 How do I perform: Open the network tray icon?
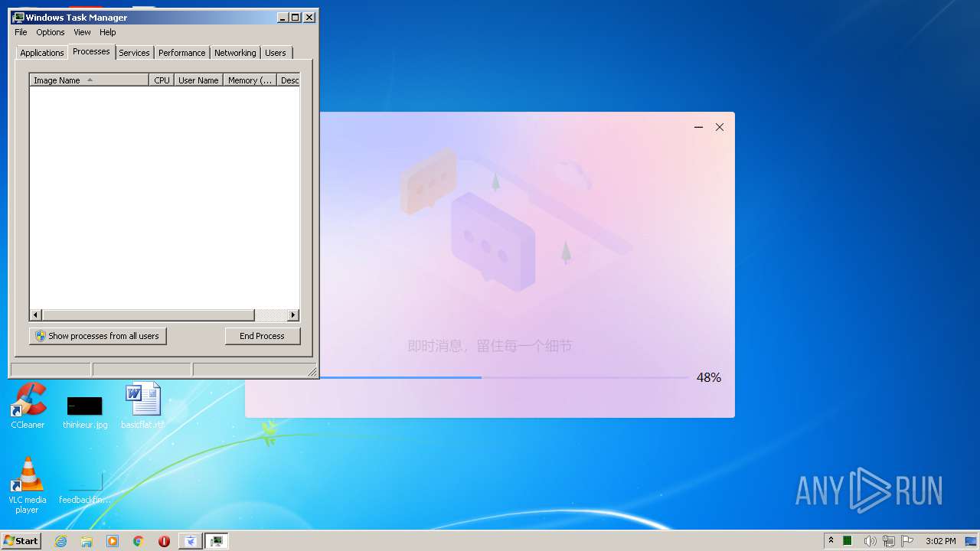[888, 541]
